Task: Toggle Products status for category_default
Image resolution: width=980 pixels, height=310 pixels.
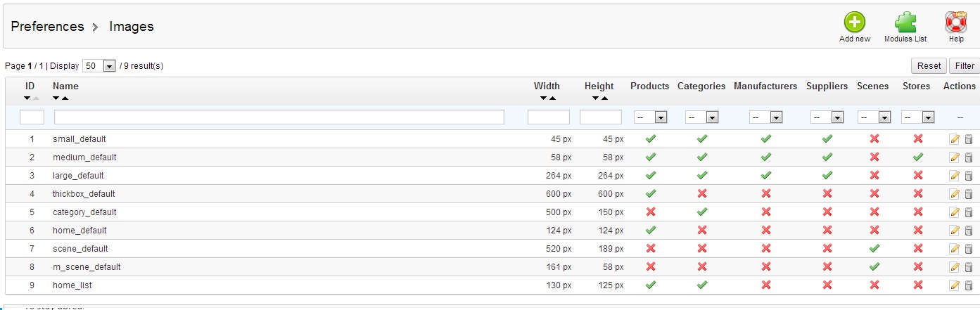Action: tap(650, 212)
